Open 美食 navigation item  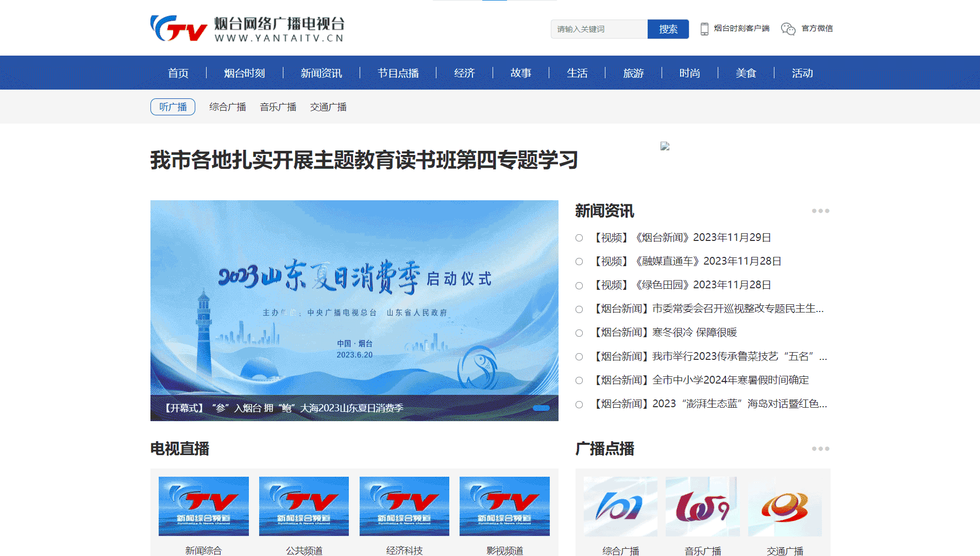746,73
